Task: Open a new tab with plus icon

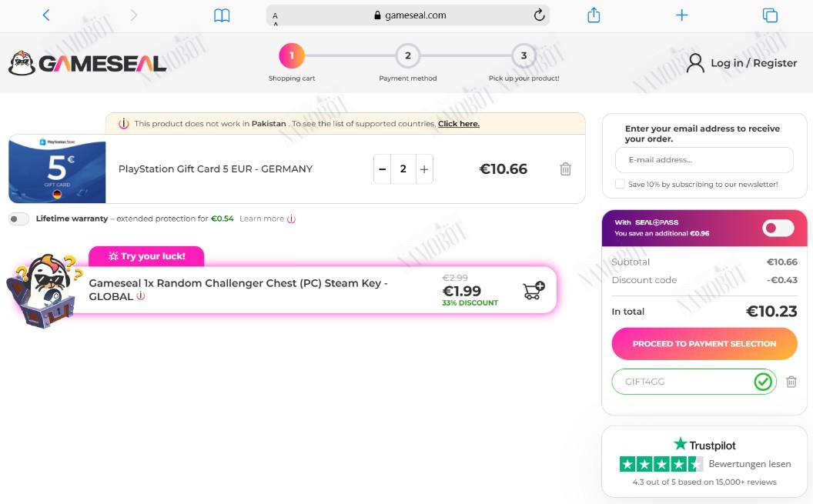Action: point(682,15)
